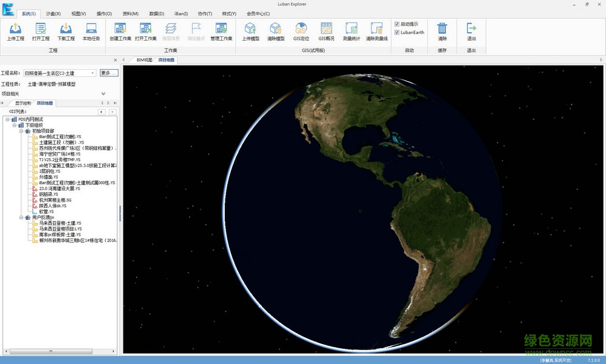Click the 清除 cache trash icon
The width and height of the screenshot is (606, 364).
(442, 30)
